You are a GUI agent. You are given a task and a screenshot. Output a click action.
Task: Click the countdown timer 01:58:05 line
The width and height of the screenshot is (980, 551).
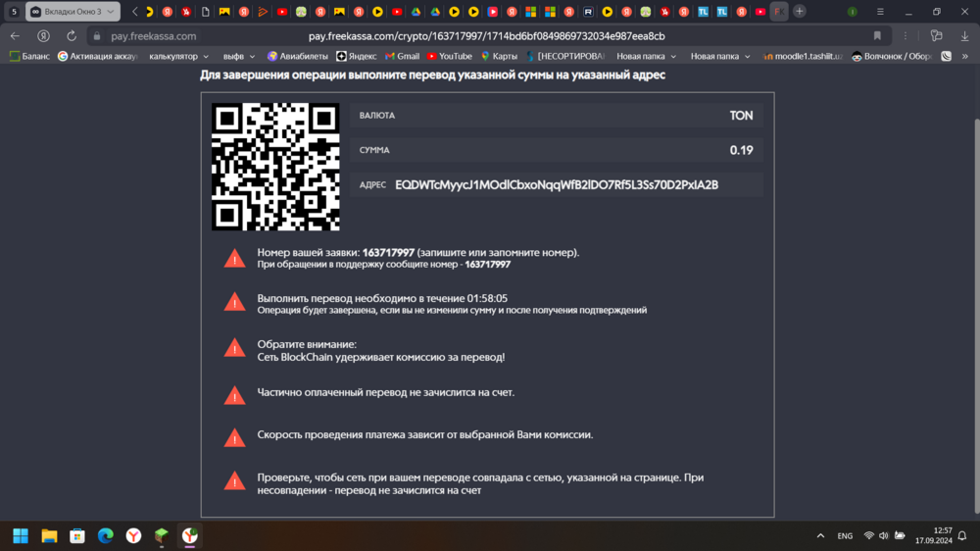(382, 298)
